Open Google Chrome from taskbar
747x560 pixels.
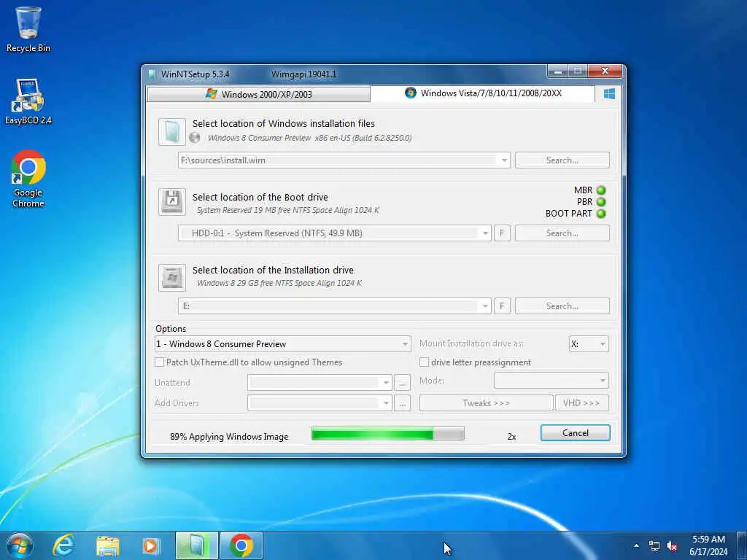241,545
